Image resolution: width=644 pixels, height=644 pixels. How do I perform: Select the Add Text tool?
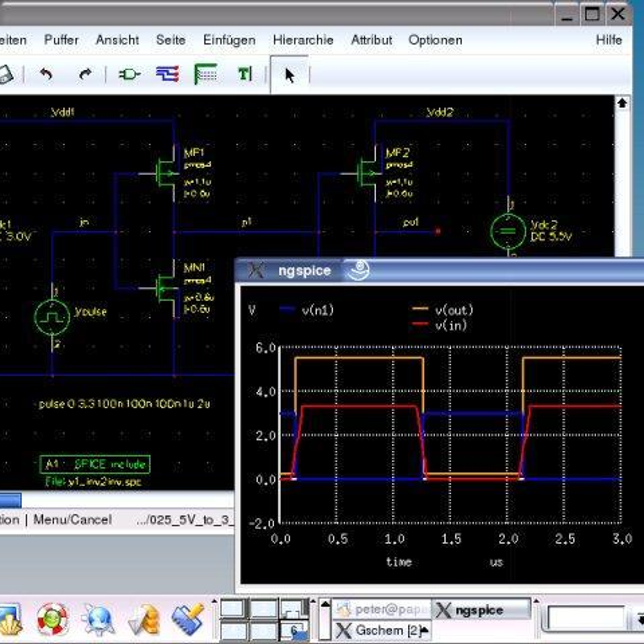245,75
